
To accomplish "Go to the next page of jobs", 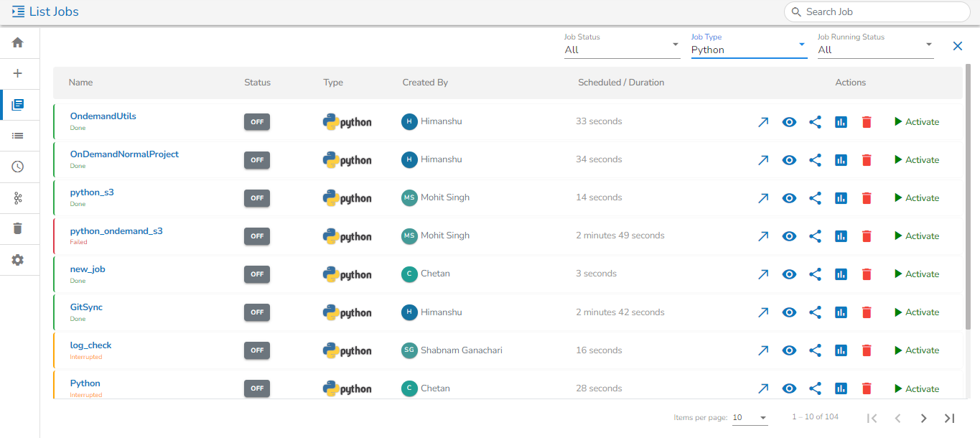I will click(924, 418).
